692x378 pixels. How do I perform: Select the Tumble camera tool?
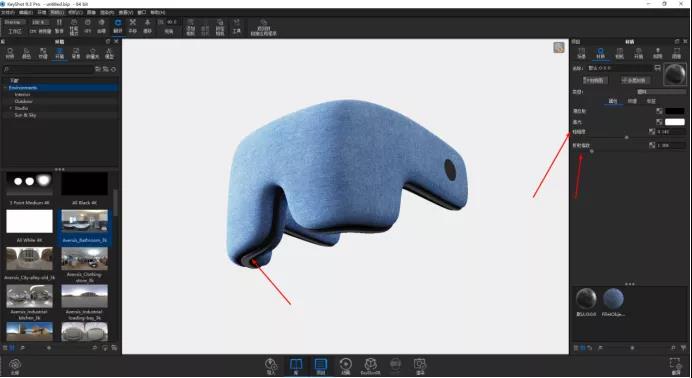coord(118,26)
